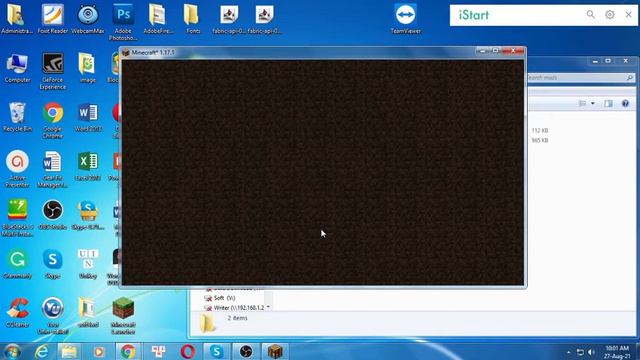The image size is (640, 360).
Task: Toggle the Explorer preview pane button
Action: (608, 104)
